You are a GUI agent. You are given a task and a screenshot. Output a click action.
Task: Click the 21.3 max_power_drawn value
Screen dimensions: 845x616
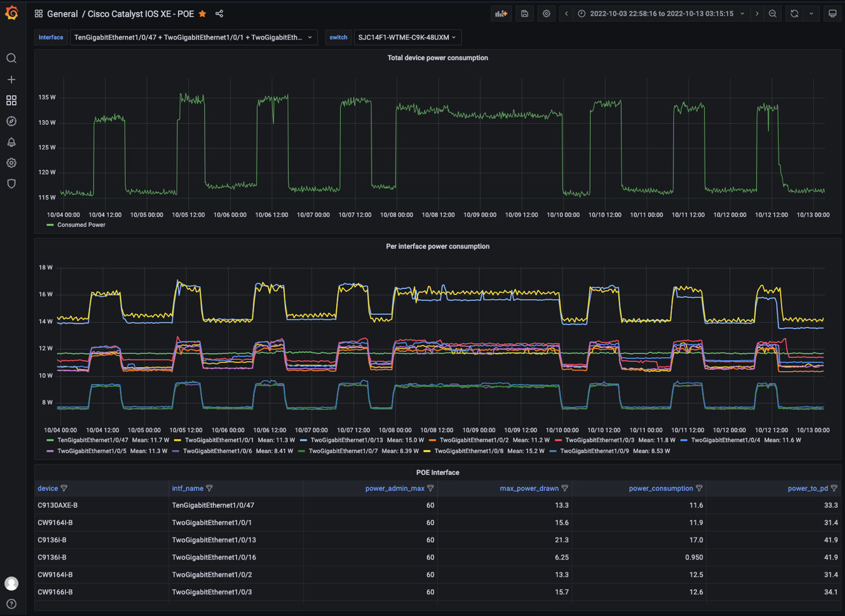tap(562, 540)
